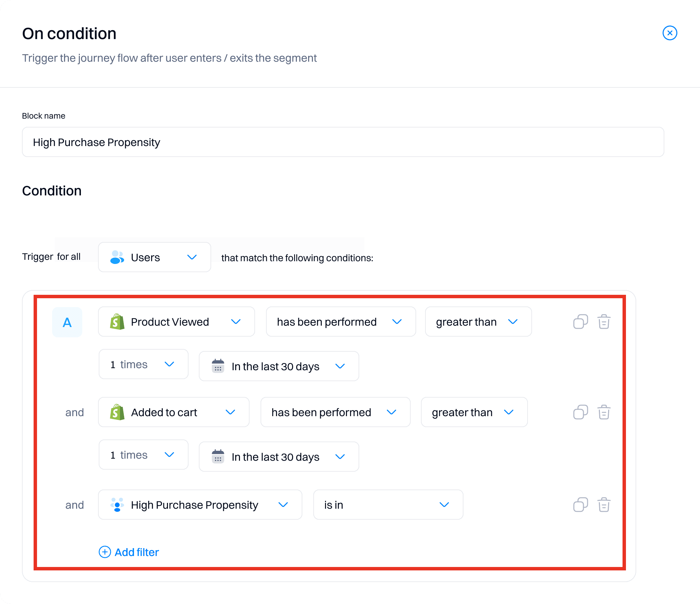Click the plus icon beside Add filter
700x604 pixels.
tap(105, 552)
